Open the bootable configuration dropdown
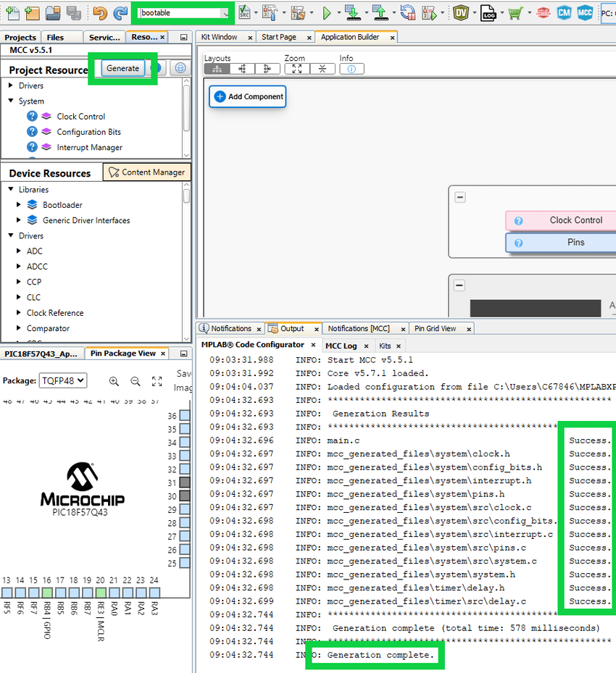This screenshot has height=673, width=616. click(225, 13)
